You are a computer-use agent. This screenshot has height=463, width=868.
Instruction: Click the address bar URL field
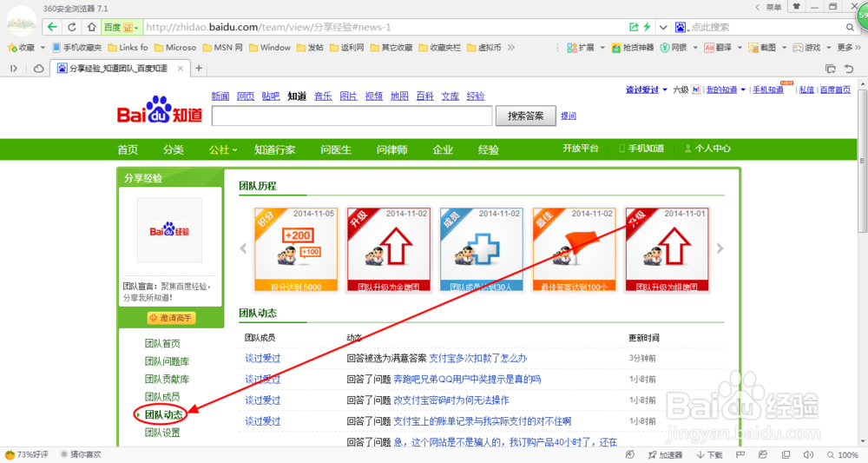(x=385, y=27)
